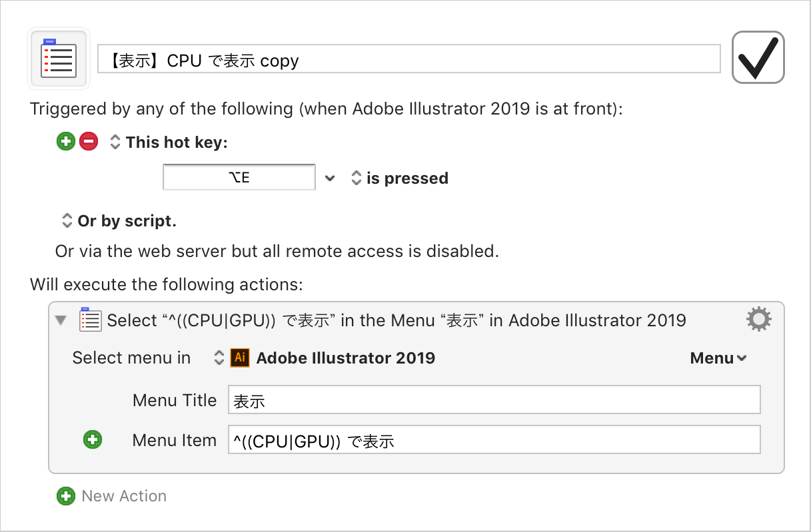811x532 pixels.
Task: Click the ⌥E hot key field
Action: tap(239, 178)
